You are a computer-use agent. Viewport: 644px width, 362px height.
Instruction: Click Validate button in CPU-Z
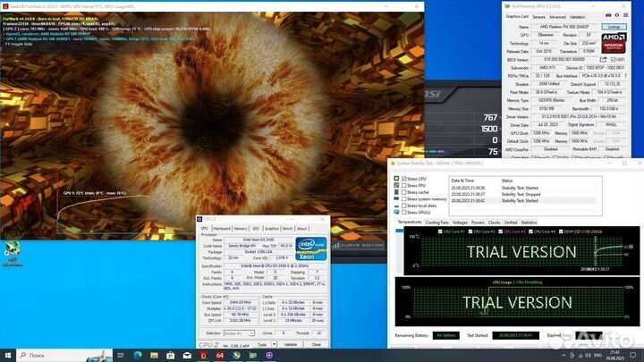291,345
